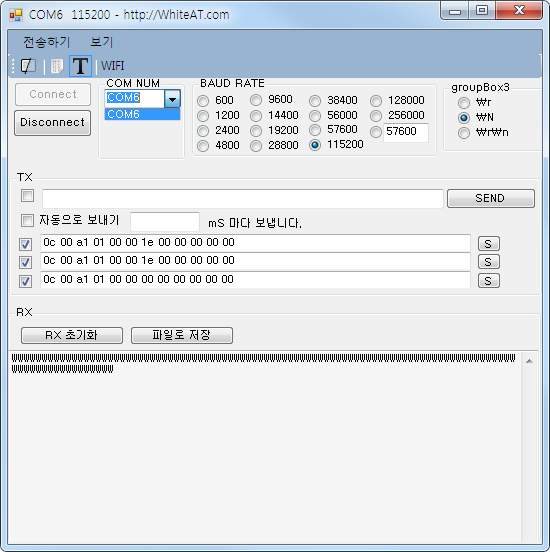This screenshot has width=550, height=552.
Task: Send the first hex row with S
Action: point(488,244)
